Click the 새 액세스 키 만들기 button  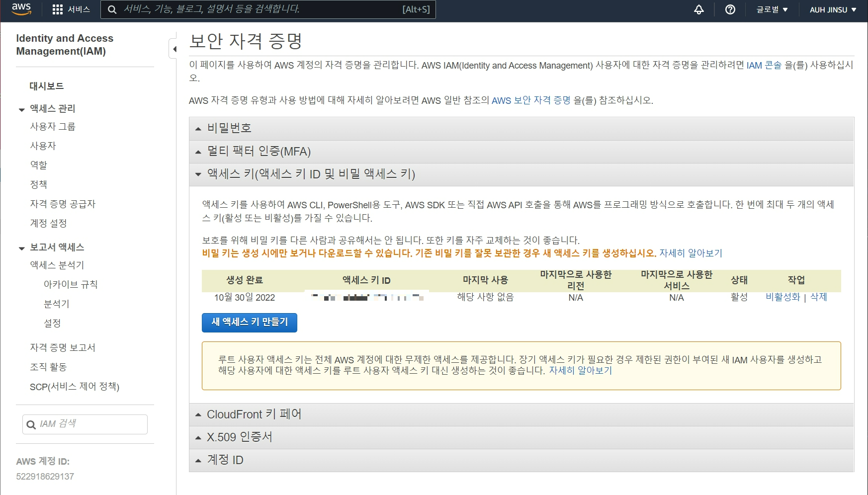coord(250,323)
